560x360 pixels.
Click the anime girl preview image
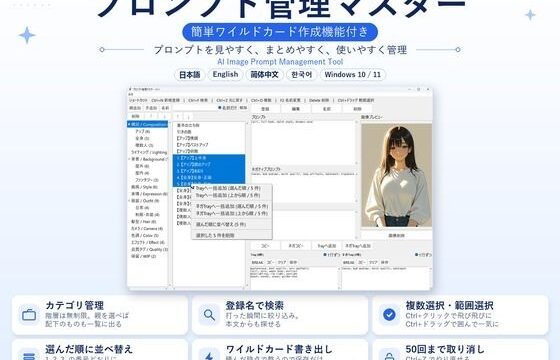click(x=396, y=175)
